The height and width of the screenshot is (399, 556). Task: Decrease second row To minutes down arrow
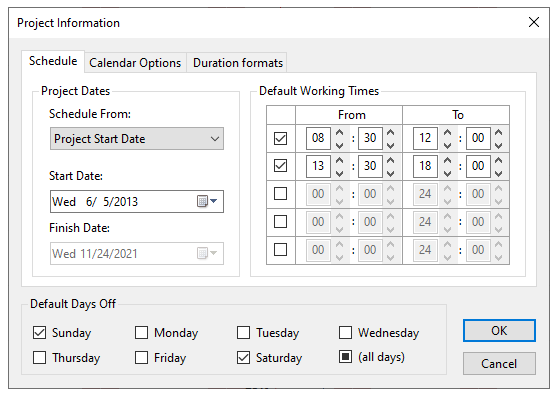pos(499,173)
